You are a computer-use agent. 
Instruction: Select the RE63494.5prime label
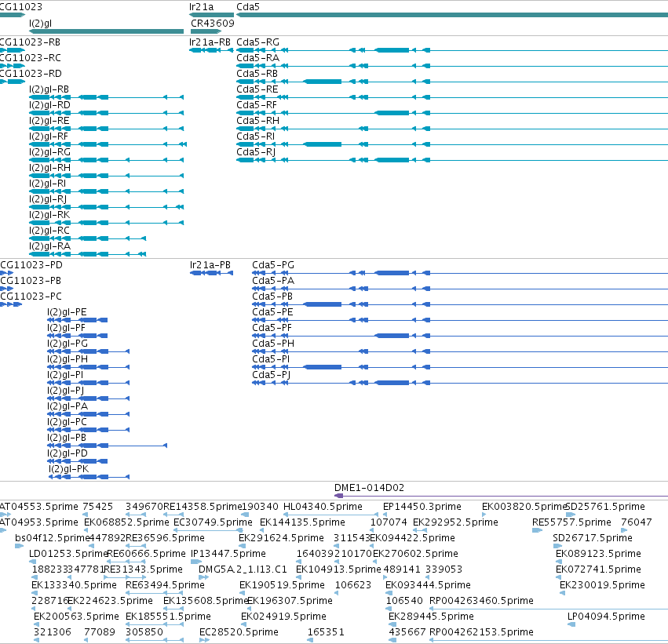click(x=165, y=585)
